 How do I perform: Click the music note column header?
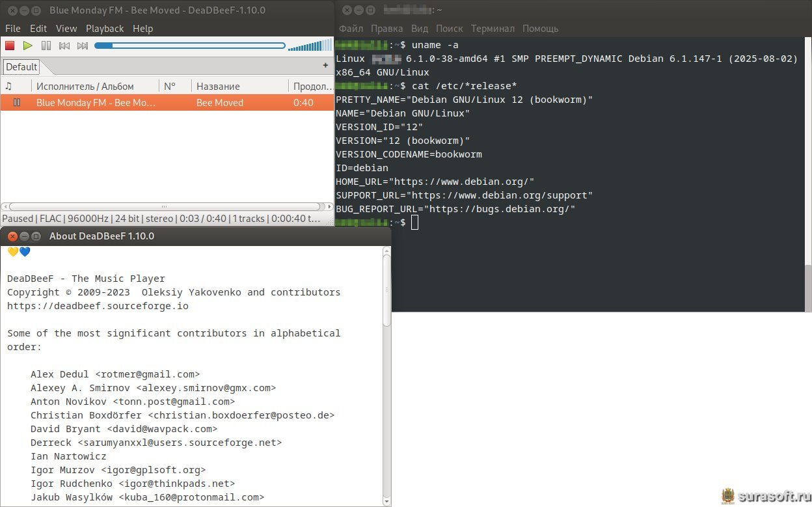pos(16,86)
